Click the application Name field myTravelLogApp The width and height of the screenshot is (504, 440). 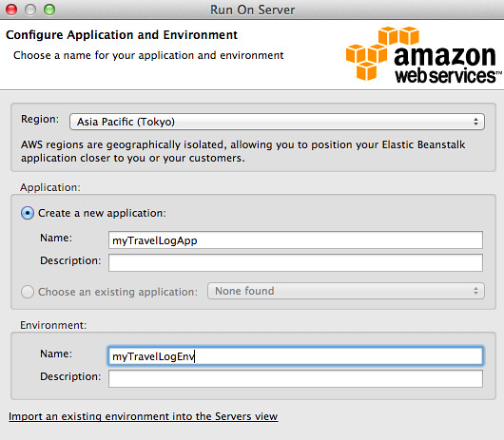point(296,239)
